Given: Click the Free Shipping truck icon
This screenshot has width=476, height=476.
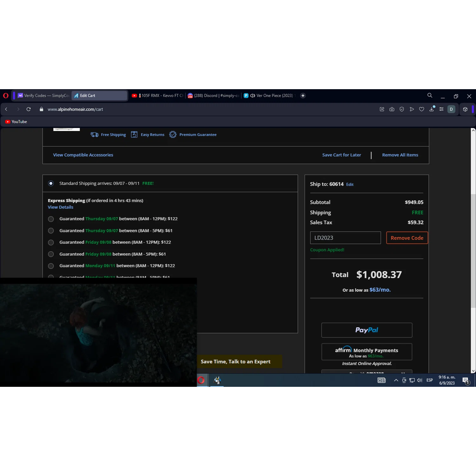Looking at the screenshot, I should (95, 135).
